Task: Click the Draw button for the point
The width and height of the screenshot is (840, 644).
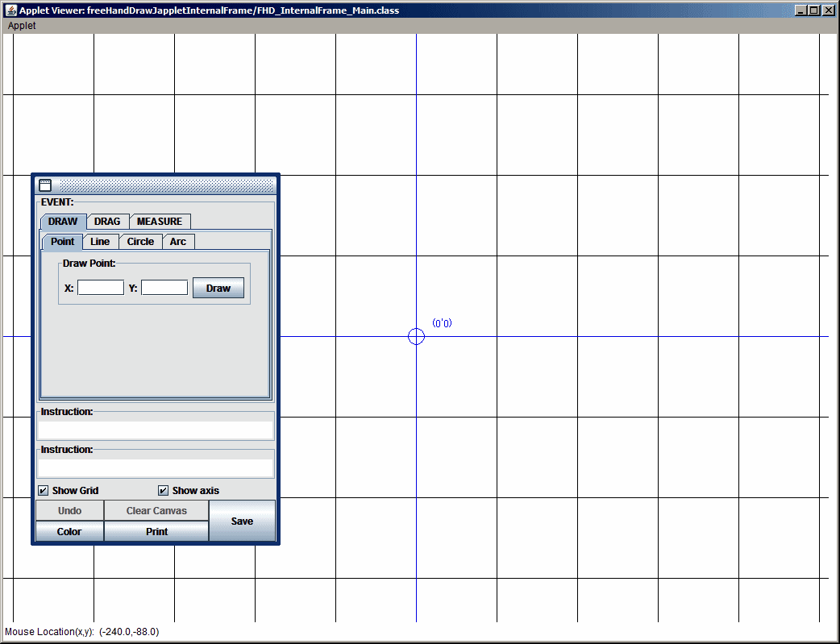Action: [218, 288]
